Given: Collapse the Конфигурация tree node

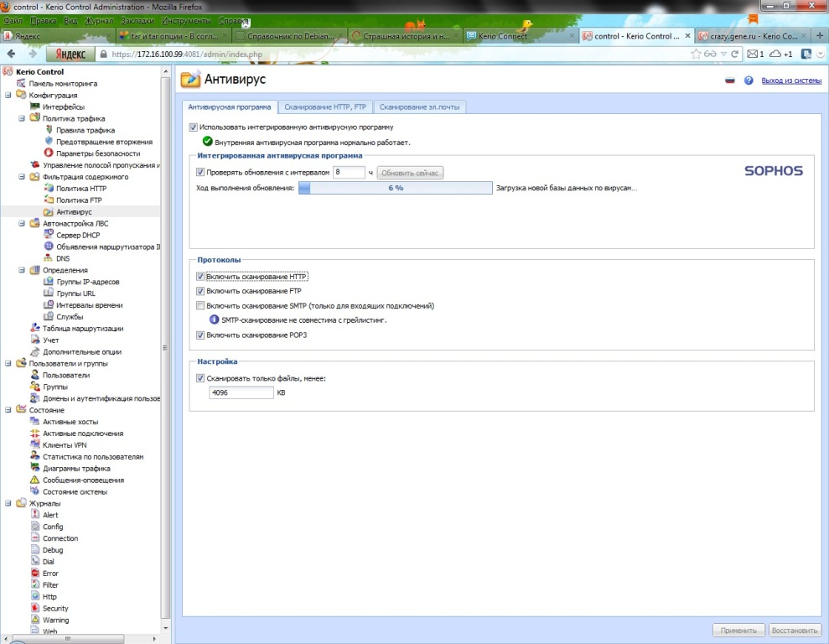Looking at the screenshot, I should click(8, 96).
